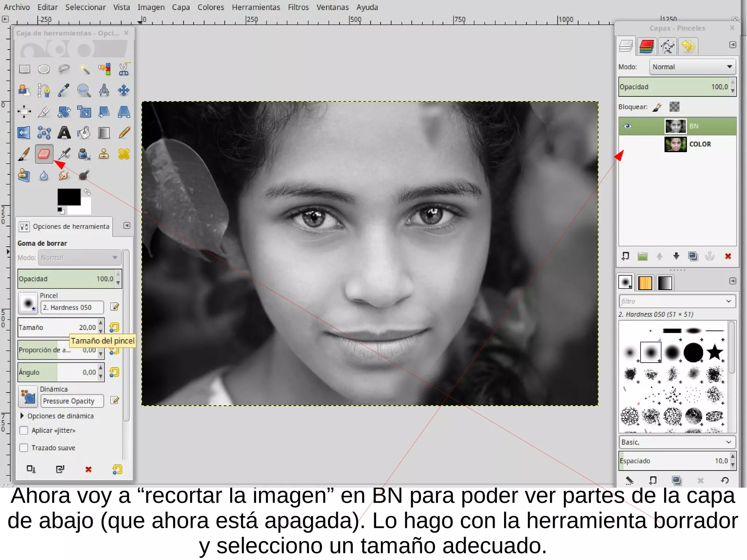Enable the Trazado suave checkbox
747x560 pixels.
pos(24,448)
